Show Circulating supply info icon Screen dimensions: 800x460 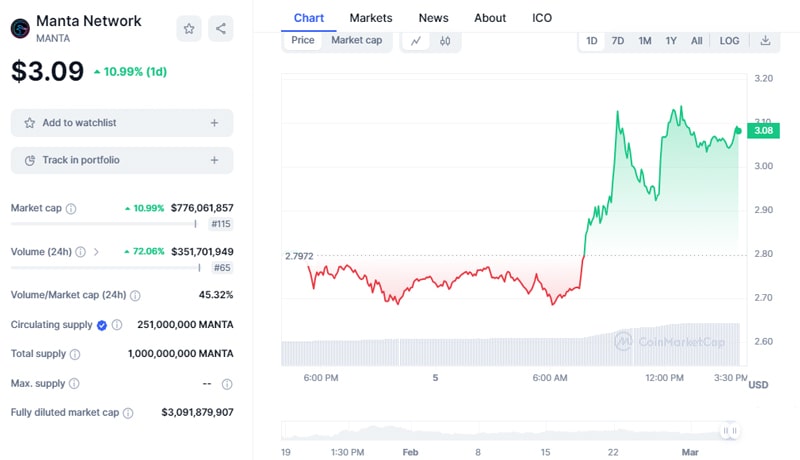coord(117,325)
